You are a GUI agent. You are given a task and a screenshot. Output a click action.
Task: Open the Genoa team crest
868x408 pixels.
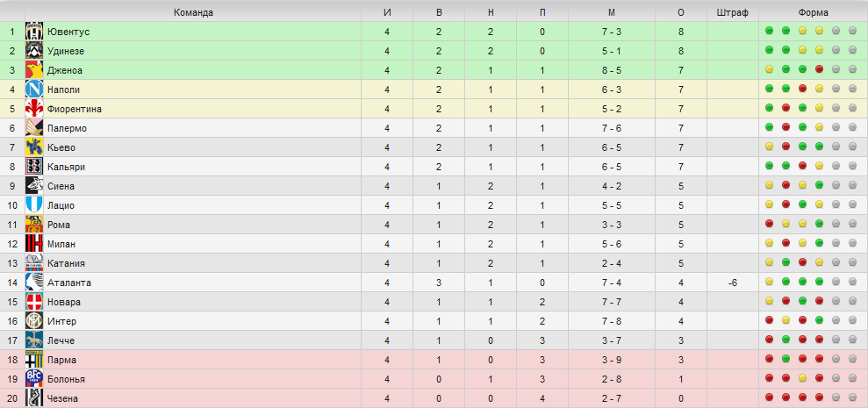pyautogui.click(x=34, y=70)
